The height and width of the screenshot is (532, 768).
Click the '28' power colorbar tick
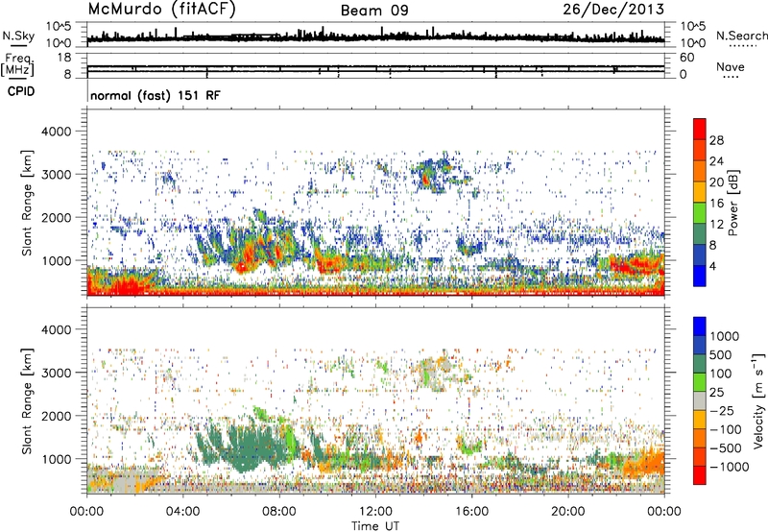coord(716,140)
